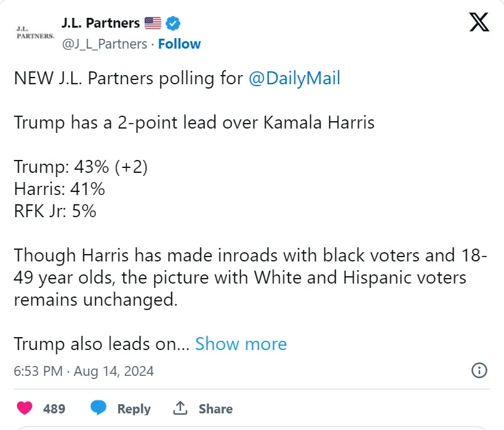Click the 489 likes count

pyautogui.click(x=54, y=409)
